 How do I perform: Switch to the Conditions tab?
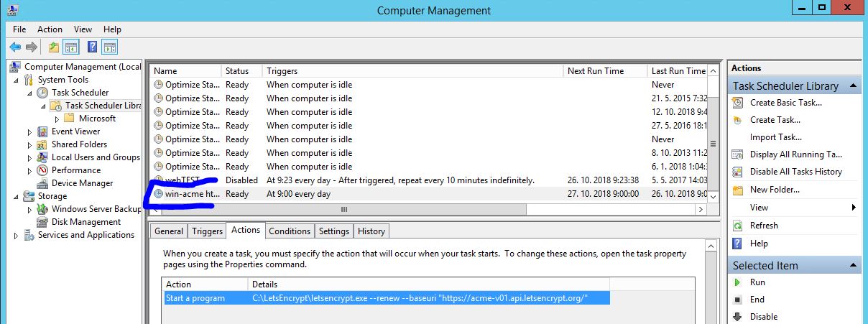(290, 231)
